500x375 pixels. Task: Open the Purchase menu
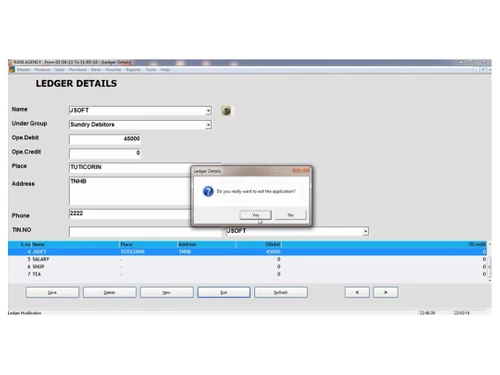pyautogui.click(x=78, y=70)
